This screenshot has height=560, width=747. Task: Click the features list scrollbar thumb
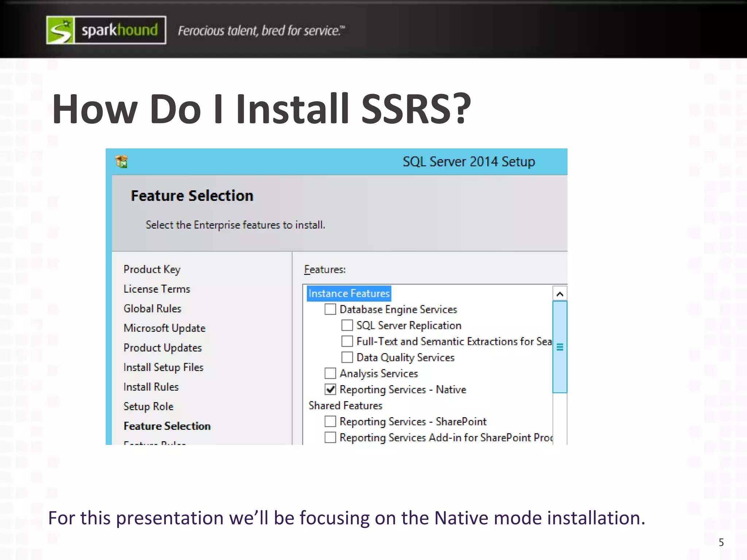click(560, 347)
